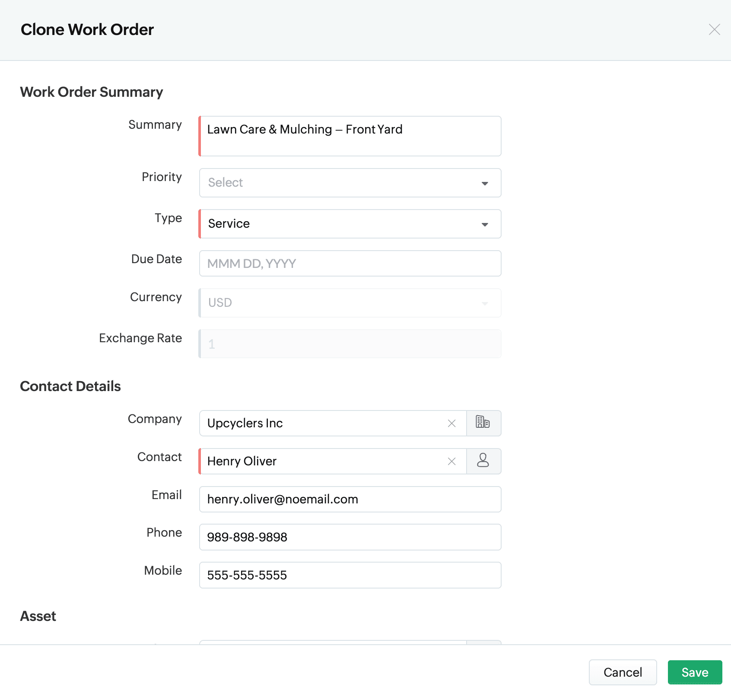Click into the Email field

click(350, 500)
